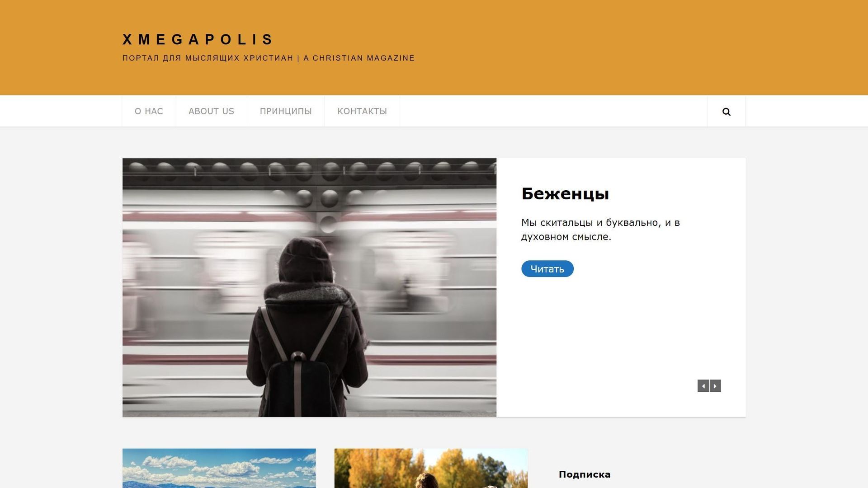The width and height of the screenshot is (868, 488).
Task: Click the Christian magazine tagline text
Action: pyautogui.click(x=269, y=58)
